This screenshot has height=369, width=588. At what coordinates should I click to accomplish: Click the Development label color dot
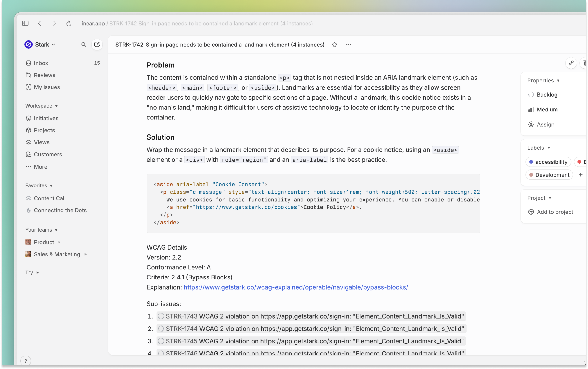531,175
